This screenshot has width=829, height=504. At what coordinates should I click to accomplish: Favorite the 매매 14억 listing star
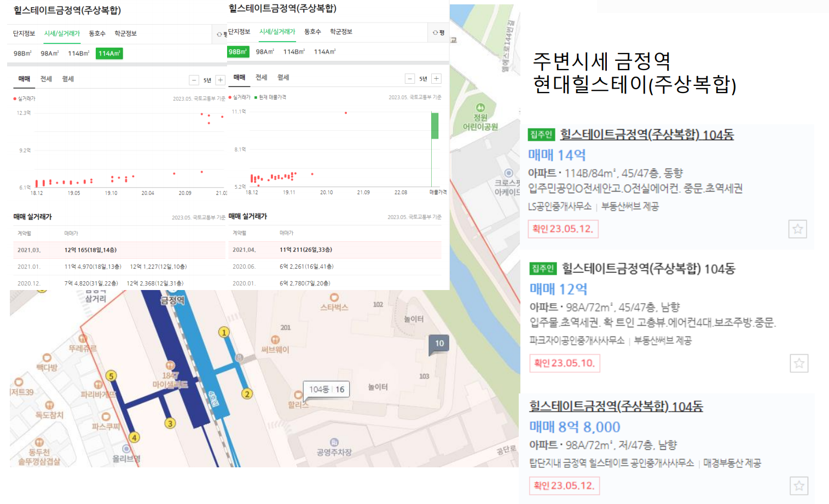click(x=798, y=229)
